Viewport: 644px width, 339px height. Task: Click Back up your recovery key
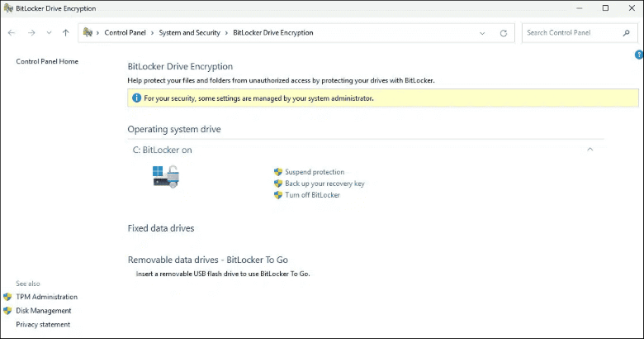click(324, 184)
